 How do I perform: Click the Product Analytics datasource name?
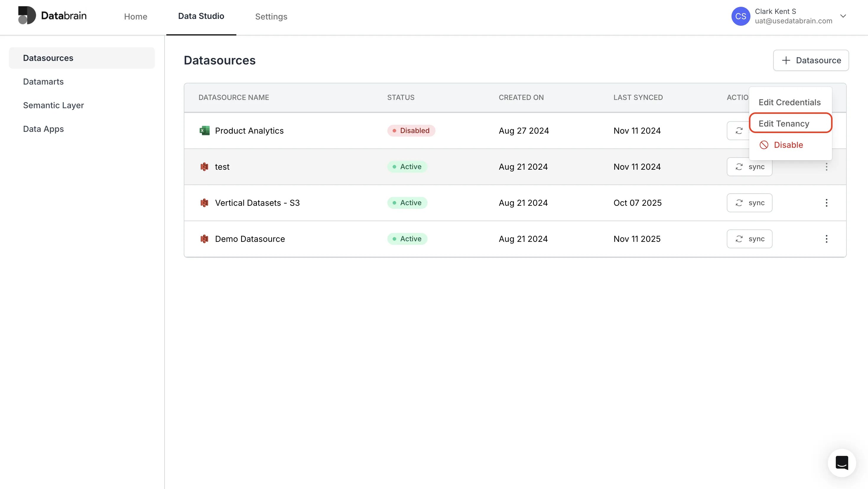pos(249,130)
